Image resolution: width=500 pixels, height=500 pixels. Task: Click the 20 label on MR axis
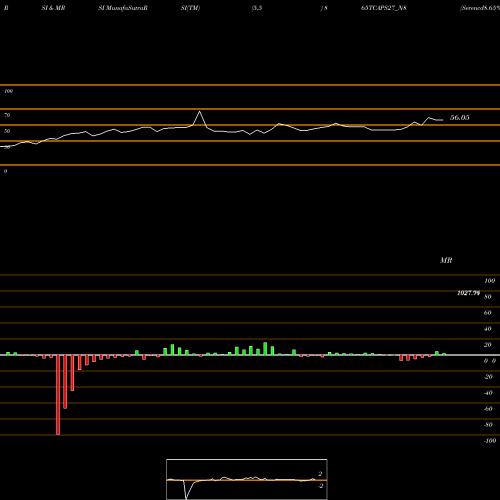pyautogui.click(x=488, y=345)
